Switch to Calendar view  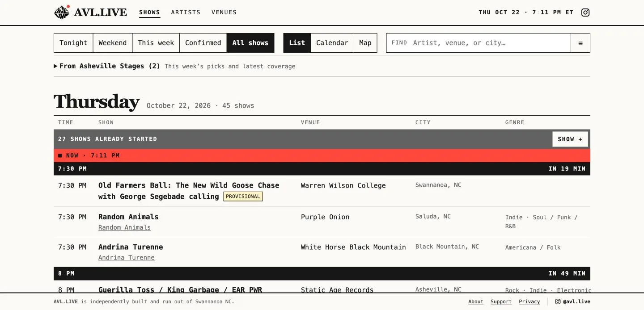pyautogui.click(x=332, y=43)
